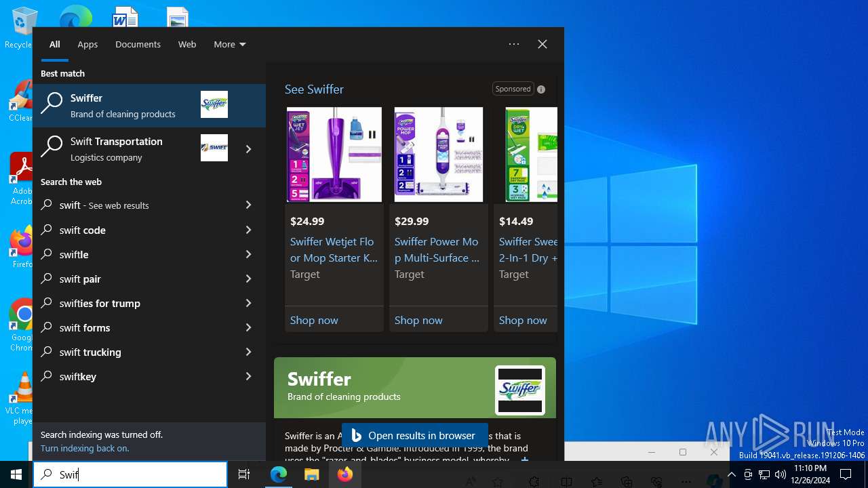
Task: Switch to the All search tab
Action: coord(55,44)
